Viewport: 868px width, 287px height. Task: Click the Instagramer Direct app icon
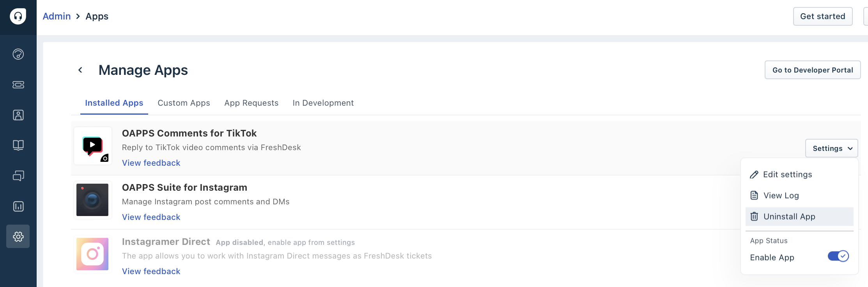pos(92,254)
